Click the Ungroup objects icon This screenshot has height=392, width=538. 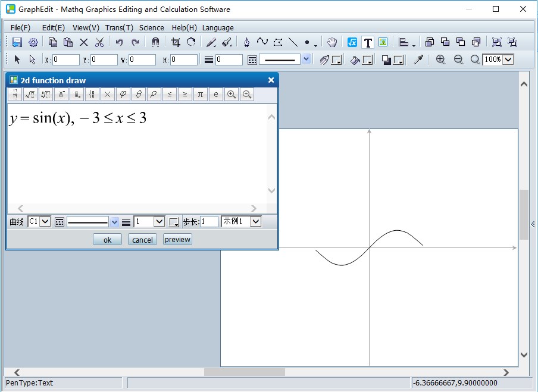pos(512,42)
